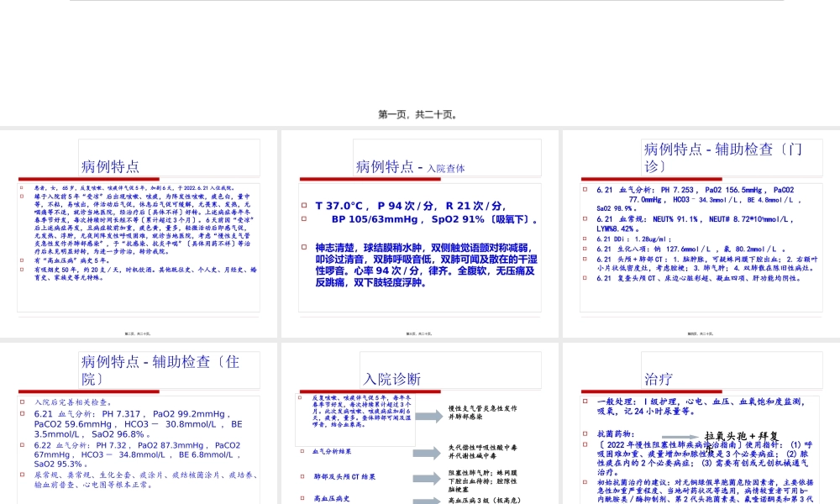Select the 6.21 DDi 1.28ug/ml line
Image resolution: width=840 pixels, height=504 pixels.
point(633,239)
